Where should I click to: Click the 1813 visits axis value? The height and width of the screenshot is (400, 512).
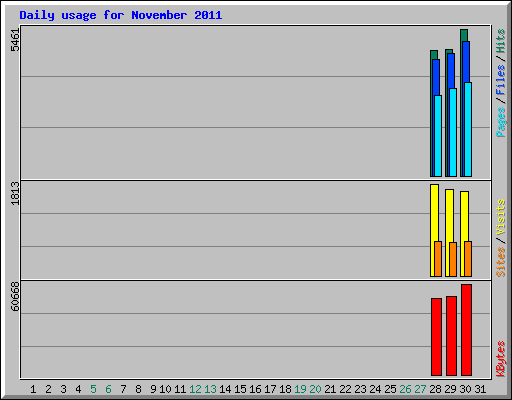(15, 193)
